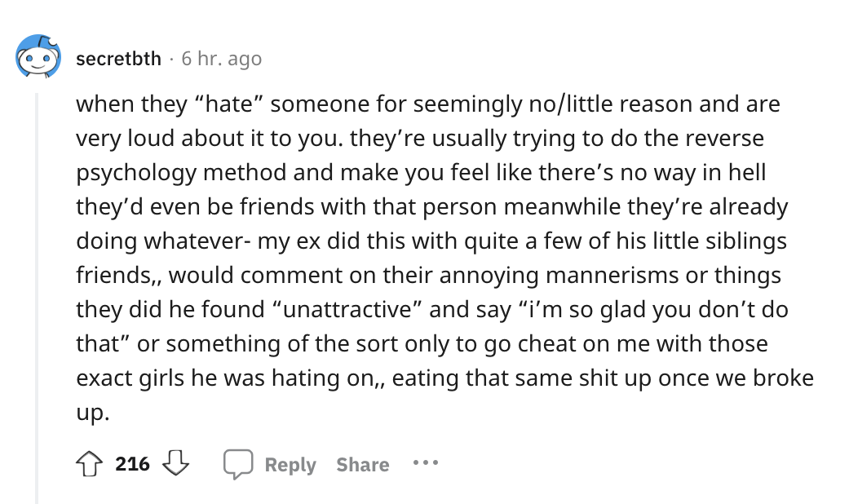
Task: Click the 216 vote count
Action: click(x=132, y=464)
